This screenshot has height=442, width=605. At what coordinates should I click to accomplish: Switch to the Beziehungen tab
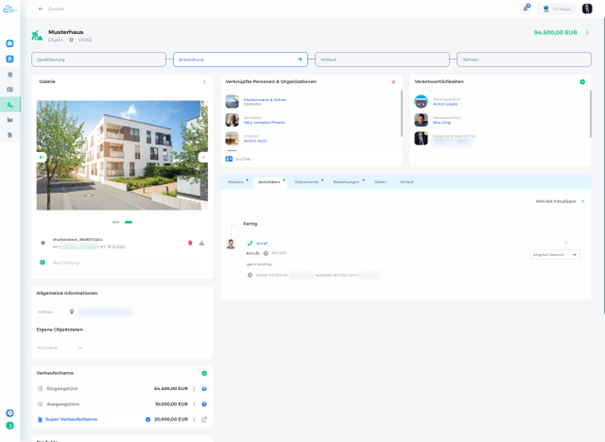346,182
